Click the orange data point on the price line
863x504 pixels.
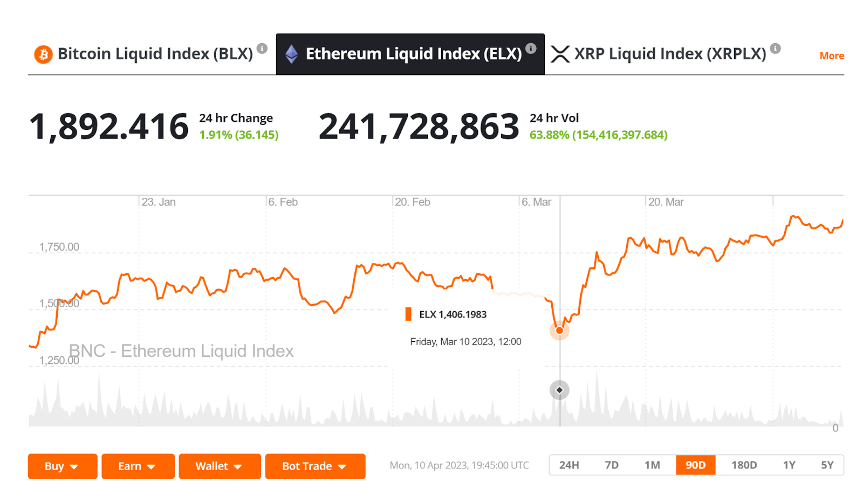pyautogui.click(x=559, y=330)
